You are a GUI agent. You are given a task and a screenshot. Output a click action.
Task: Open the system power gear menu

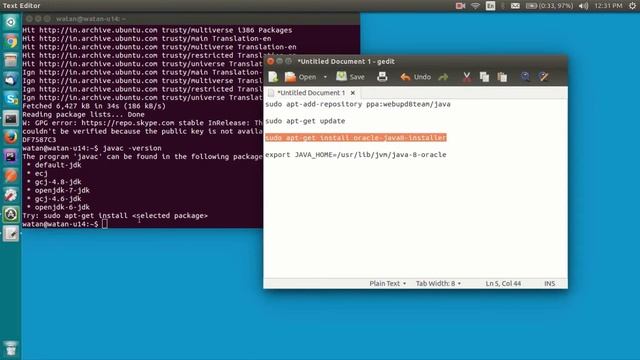coord(632,6)
